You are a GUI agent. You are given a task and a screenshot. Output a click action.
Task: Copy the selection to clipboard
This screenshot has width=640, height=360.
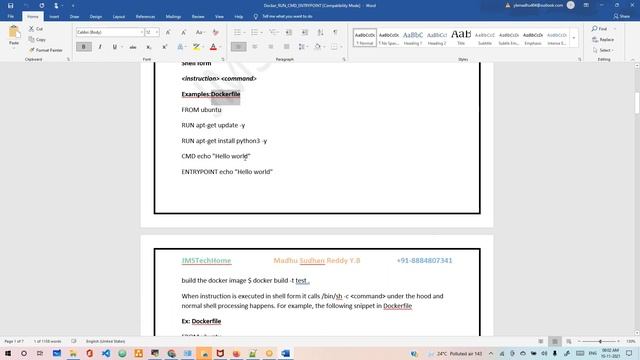[x=37, y=40]
